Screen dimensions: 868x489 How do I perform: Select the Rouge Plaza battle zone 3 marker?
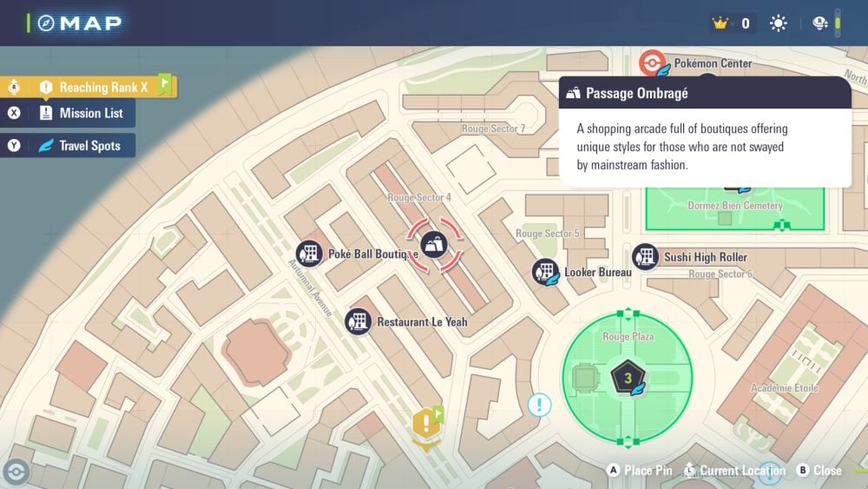click(x=626, y=377)
